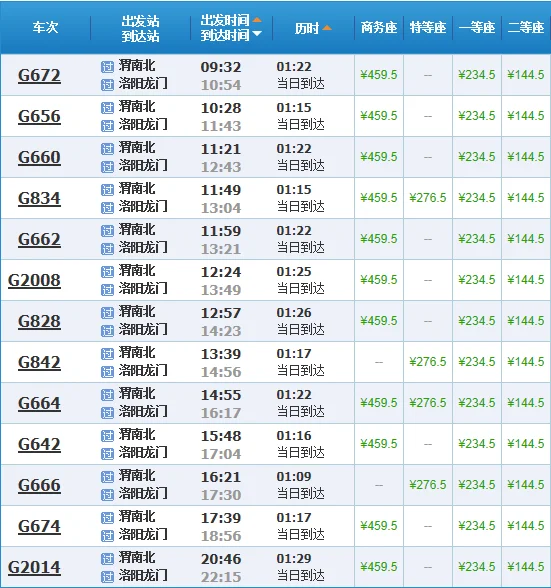
Task: Sort by arrival time descending arrow
Action: pyautogui.click(x=257, y=34)
